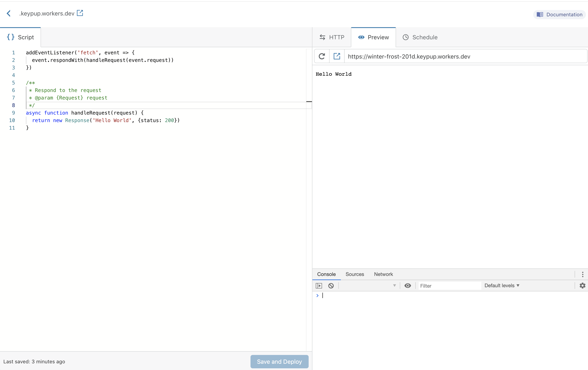Switch to the Schedule tab
The width and height of the screenshot is (588, 370).
pyautogui.click(x=420, y=37)
